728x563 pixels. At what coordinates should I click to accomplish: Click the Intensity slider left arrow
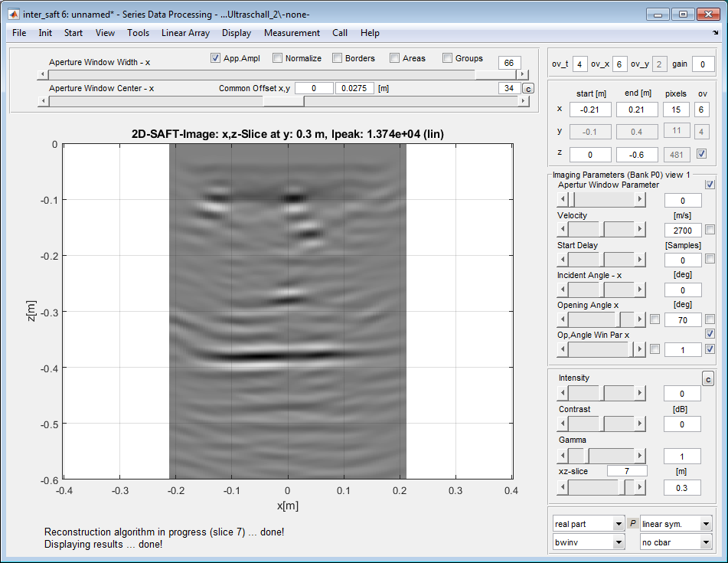pyautogui.click(x=562, y=393)
